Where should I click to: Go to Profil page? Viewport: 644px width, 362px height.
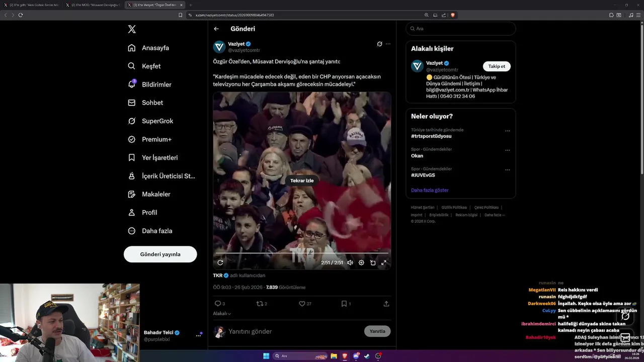[142, 212]
